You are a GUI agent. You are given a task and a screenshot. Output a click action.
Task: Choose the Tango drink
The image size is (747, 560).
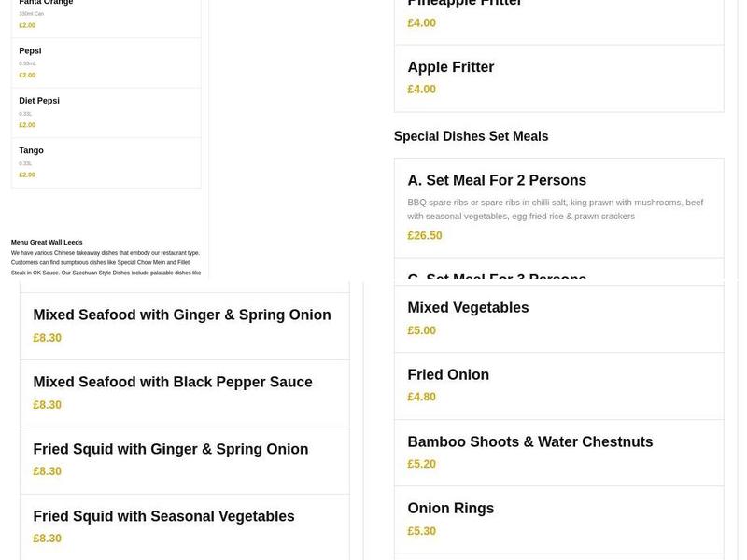click(x=32, y=150)
